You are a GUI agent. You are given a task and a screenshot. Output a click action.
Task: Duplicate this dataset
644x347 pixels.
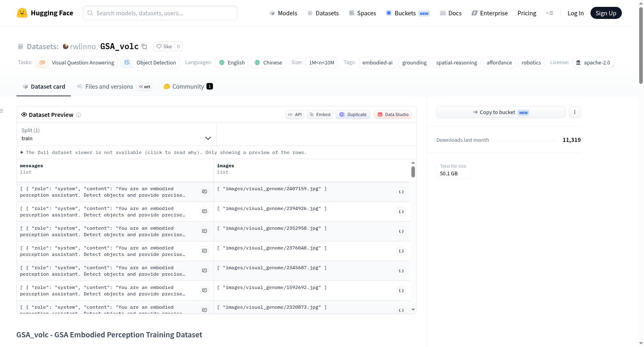point(353,114)
